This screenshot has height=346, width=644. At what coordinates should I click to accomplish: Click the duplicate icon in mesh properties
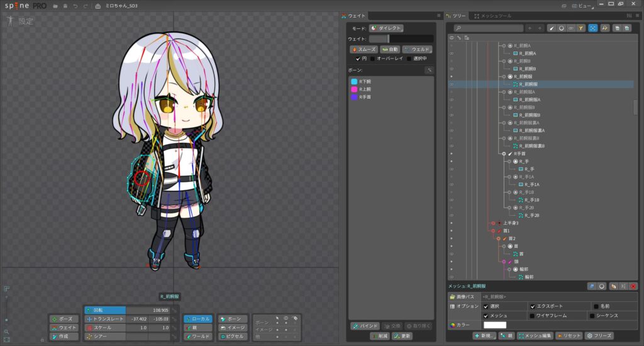click(613, 286)
